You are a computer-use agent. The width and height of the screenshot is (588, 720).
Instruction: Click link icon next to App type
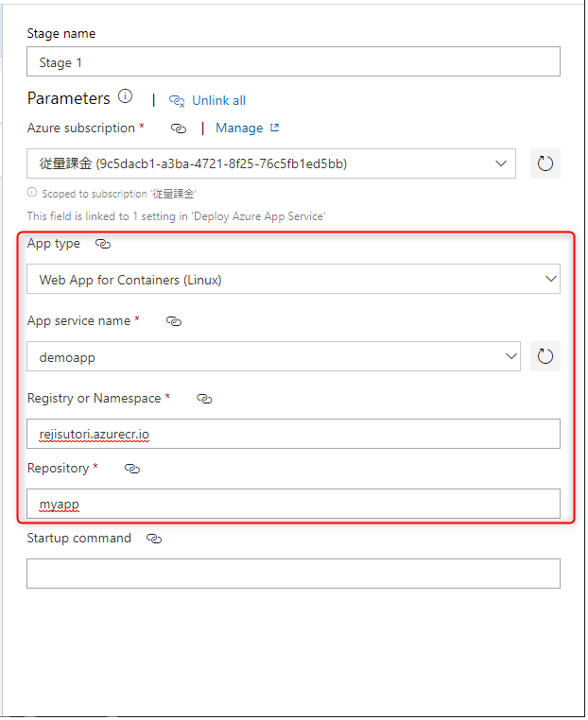tap(103, 244)
